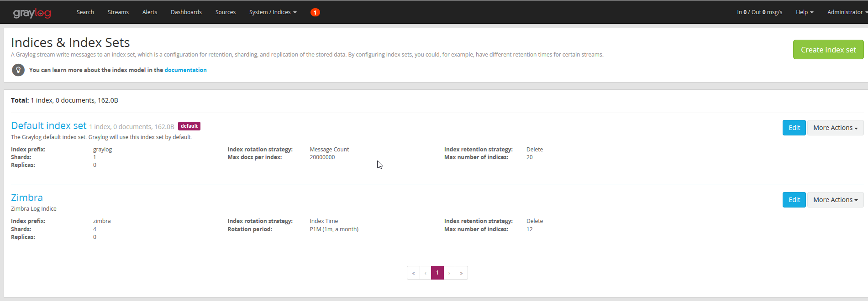868x301 pixels.
Task: Jump to first page of index sets
Action: 413,273
